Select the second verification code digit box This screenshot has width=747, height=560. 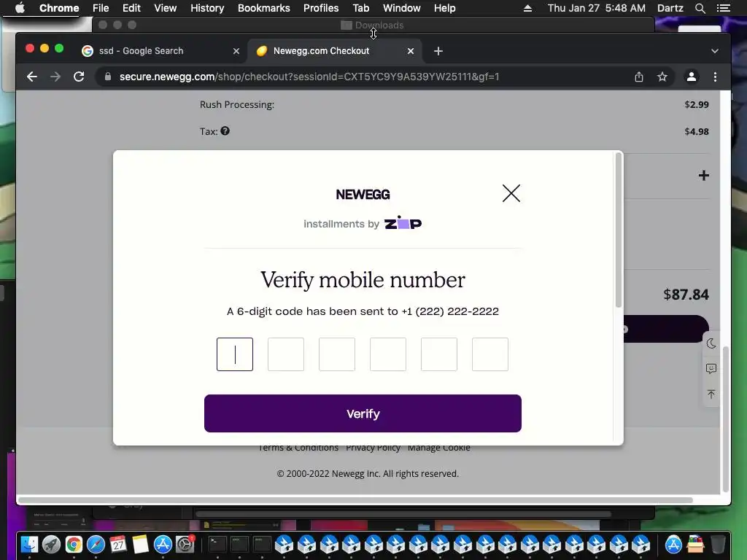pos(286,354)
